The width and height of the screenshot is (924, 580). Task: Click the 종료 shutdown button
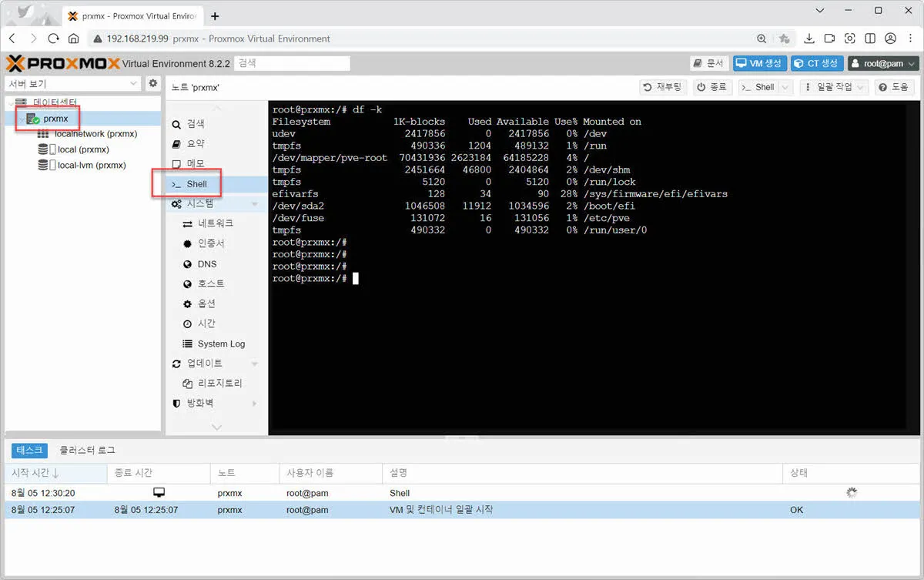click(x=712, y=87)
